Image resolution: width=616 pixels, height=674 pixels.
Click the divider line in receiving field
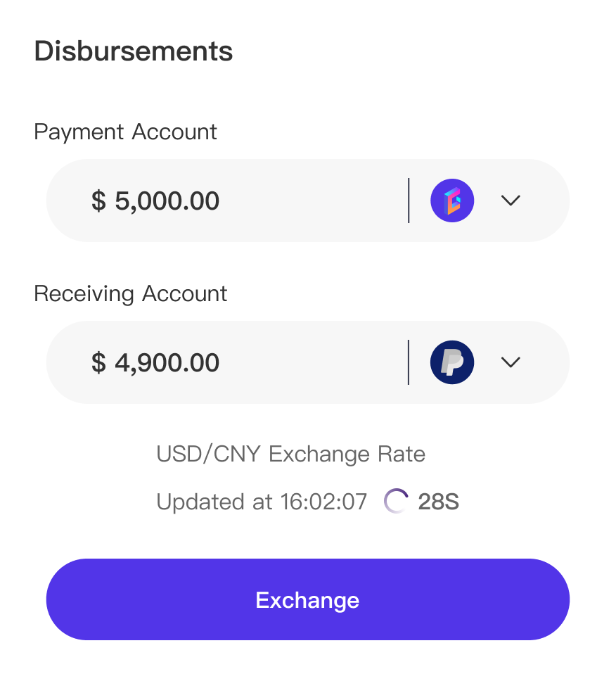coord(409,362)
